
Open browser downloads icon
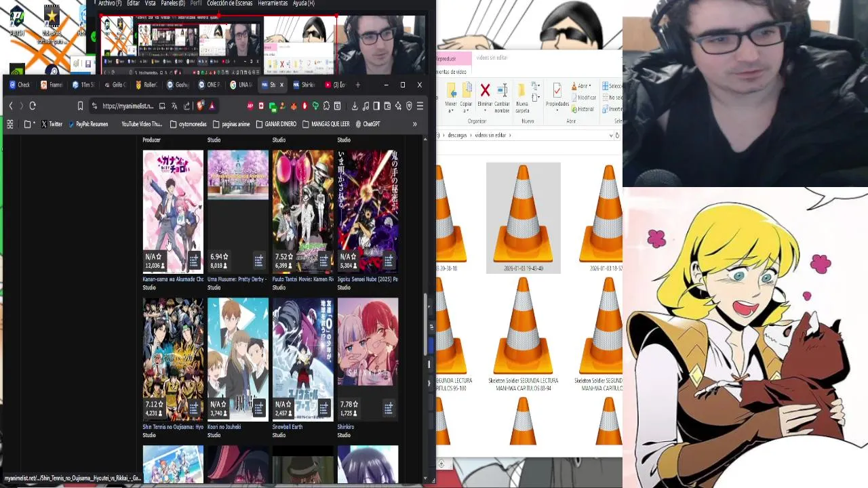pyautogui.click(x=355, y=106)
